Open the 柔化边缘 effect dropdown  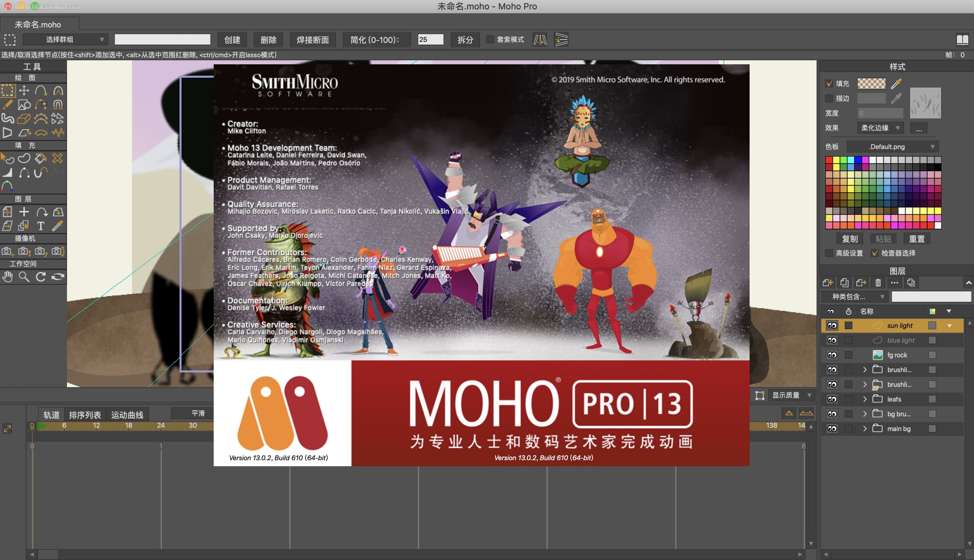(880, 128)
